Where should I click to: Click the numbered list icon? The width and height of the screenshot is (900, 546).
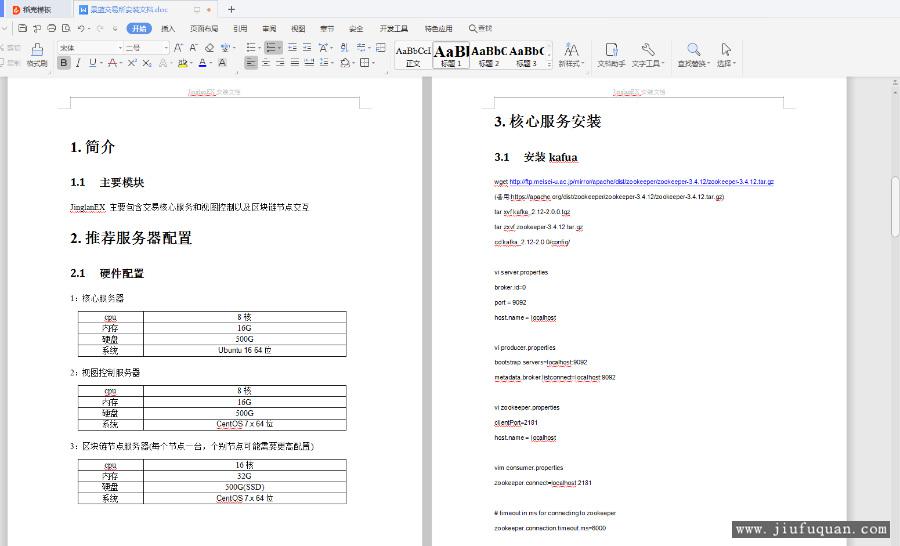point(271,48)
